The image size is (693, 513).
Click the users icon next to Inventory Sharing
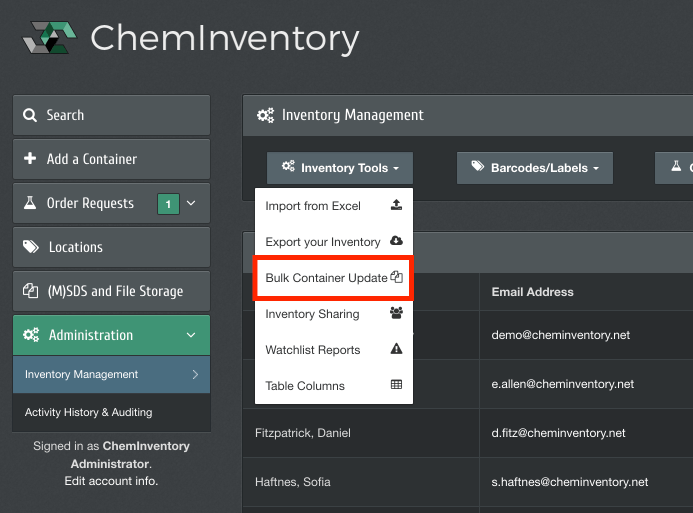click(x=396, y=313)
